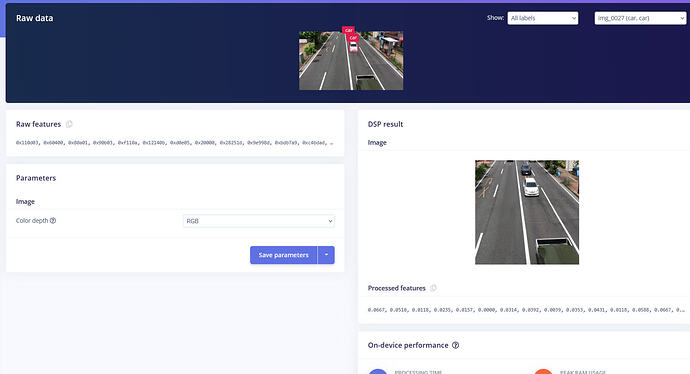
Task: Click the raw features hex values field
Action: tap(175, 143)
